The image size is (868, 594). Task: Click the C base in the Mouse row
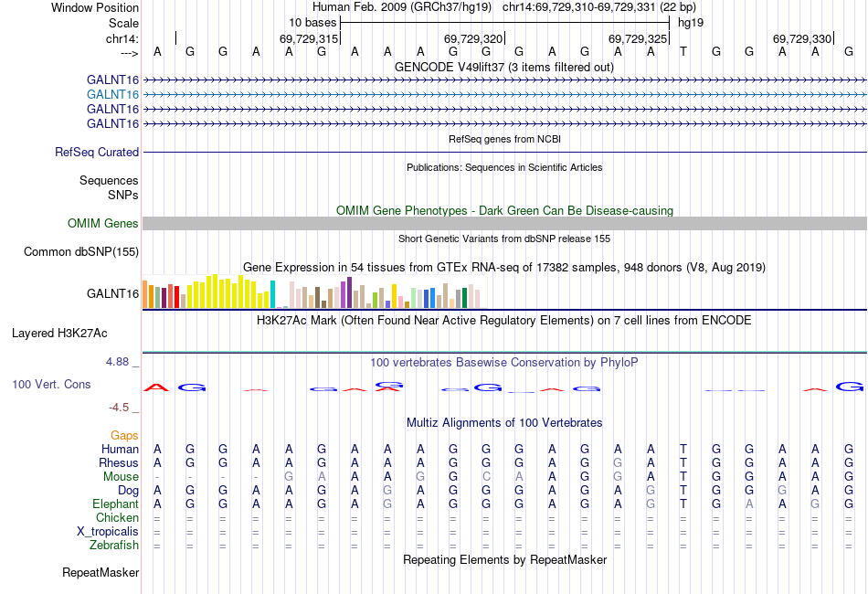(486, 477)
